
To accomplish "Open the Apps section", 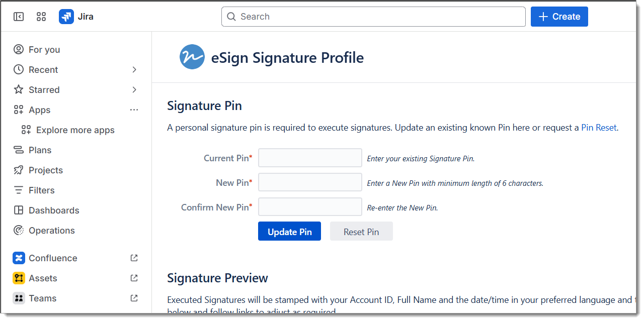I will point(39,110).
